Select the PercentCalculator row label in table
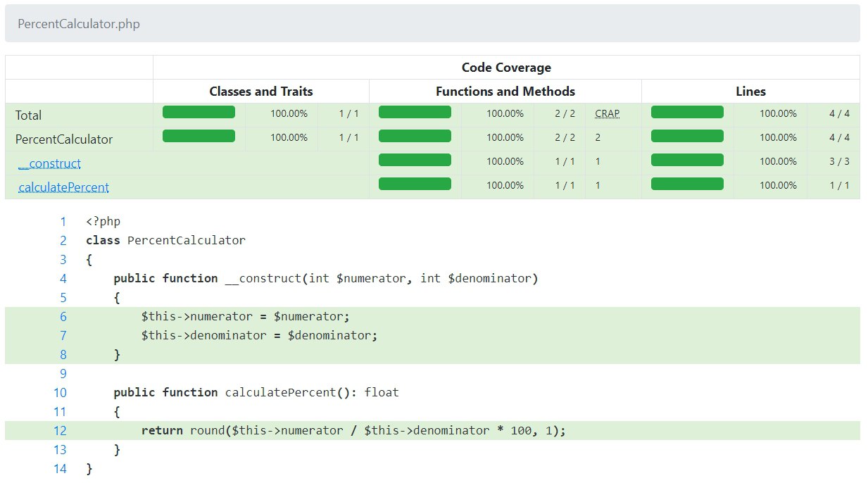The width and height of the screenshot is (868, 483). [x=64, y=139]
